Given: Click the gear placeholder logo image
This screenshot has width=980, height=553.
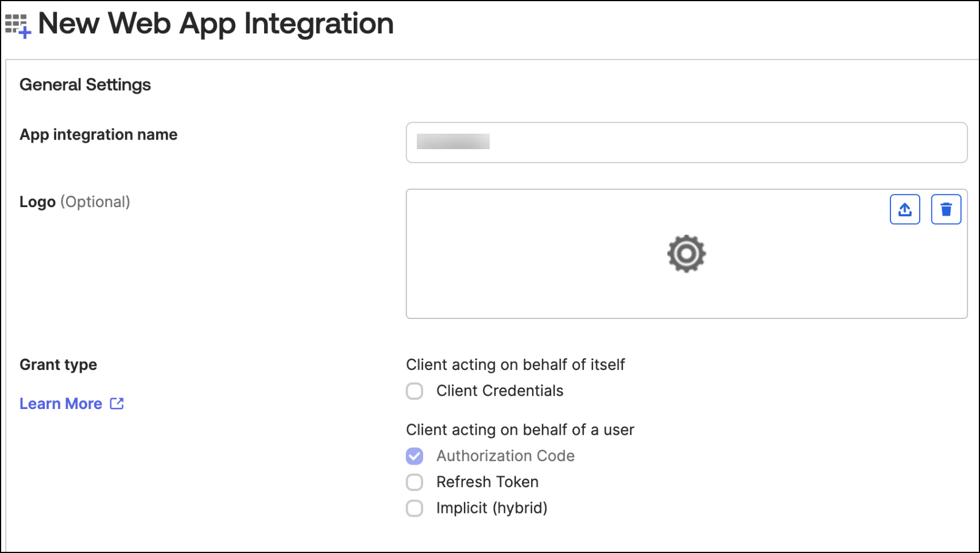Looking at the screenshot, I should (686, 254).
